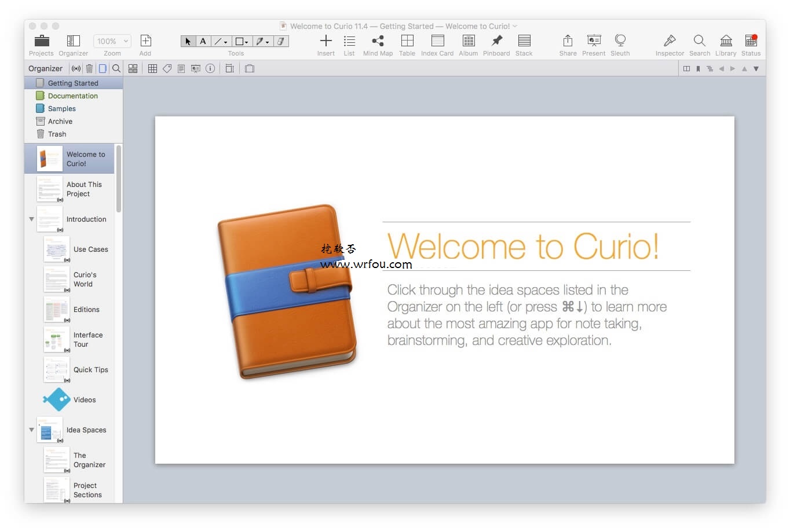The image size is (790, 532).
Task: Click the bookmark icon at right
Action: (698, 68)
